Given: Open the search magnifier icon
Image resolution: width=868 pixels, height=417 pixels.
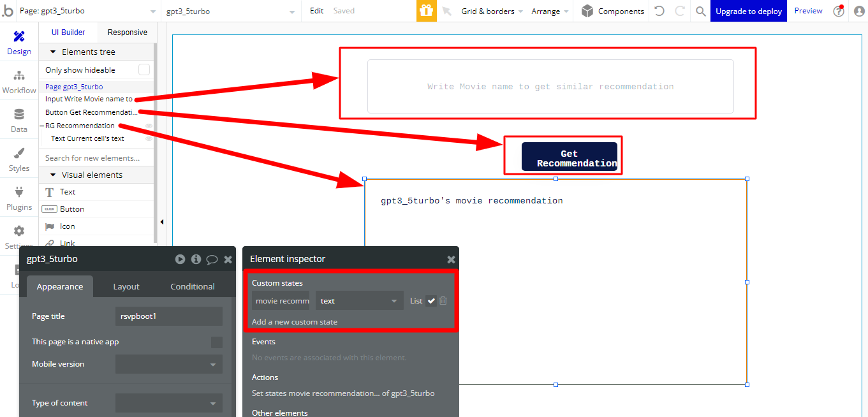Looking at the screenshot, I should tap(700, 11).
